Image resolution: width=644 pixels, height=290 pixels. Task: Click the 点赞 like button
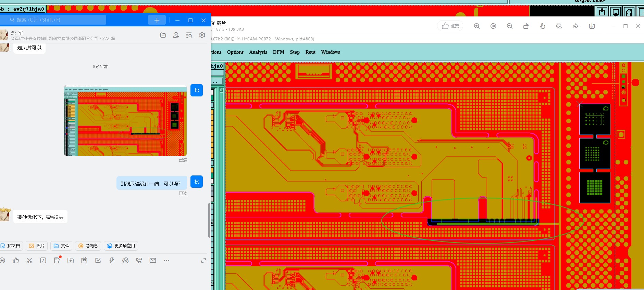click(450, 26)
